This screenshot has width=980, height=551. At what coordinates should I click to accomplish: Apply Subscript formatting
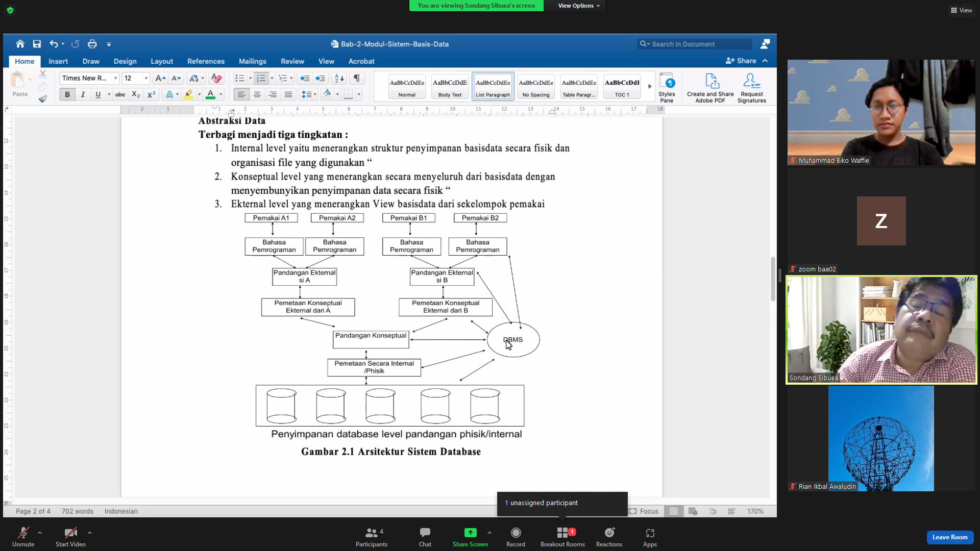(x=135, y=94)
